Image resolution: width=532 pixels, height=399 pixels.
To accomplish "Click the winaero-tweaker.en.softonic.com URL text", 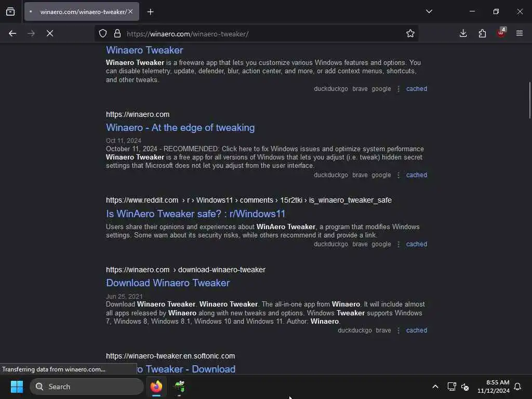I will 170,356.
